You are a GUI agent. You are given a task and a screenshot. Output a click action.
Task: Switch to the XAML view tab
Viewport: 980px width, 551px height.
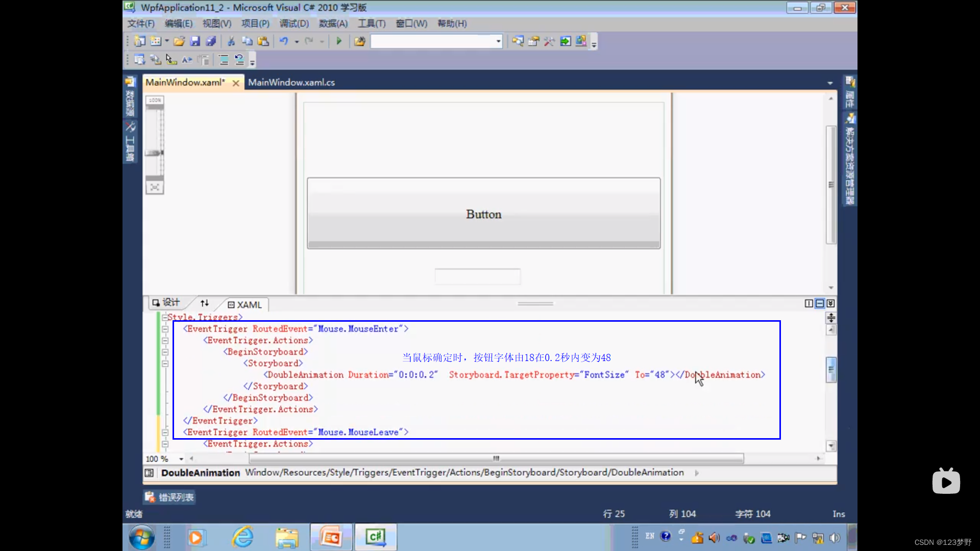point(245,305)
